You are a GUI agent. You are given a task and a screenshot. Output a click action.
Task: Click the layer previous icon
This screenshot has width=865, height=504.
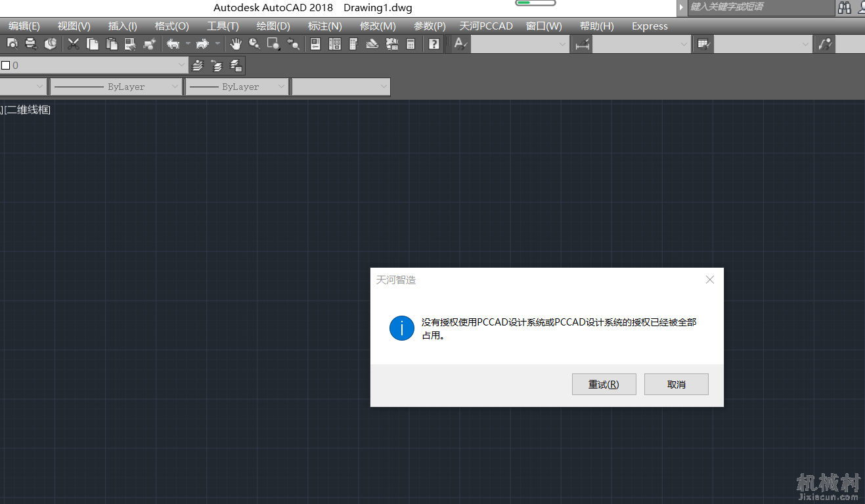pyautogui.click(x=217, y=66)
